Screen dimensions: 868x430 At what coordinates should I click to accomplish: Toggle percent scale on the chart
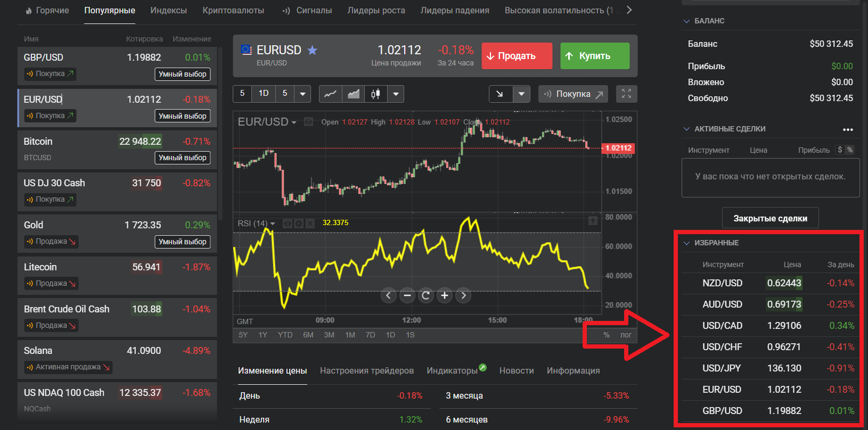(606, 335)
